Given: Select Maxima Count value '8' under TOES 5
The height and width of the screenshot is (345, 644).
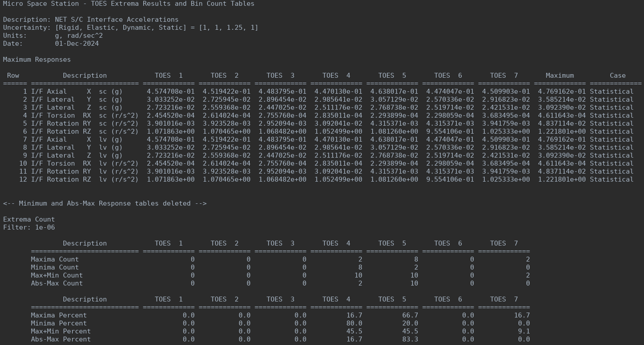Looking at the screenshot, I should point(416,259).
